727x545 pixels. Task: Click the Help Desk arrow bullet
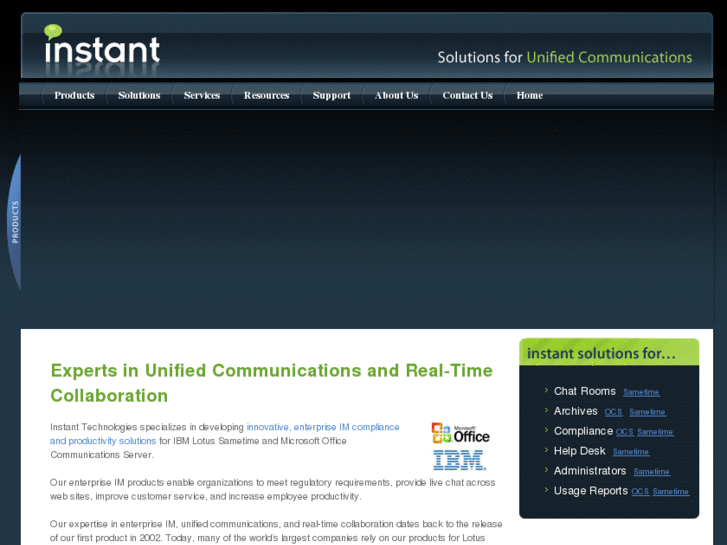(x=546, y=450)
